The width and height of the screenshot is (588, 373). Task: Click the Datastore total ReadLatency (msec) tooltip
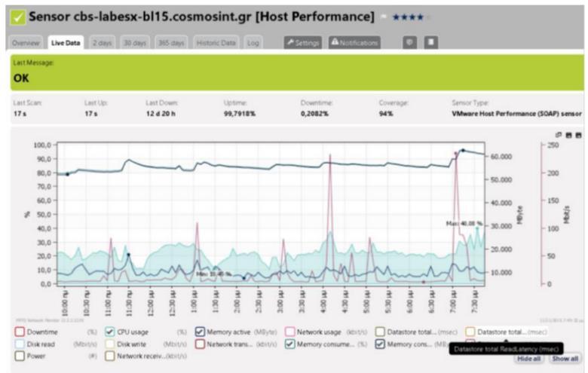(x=507, y=349)
